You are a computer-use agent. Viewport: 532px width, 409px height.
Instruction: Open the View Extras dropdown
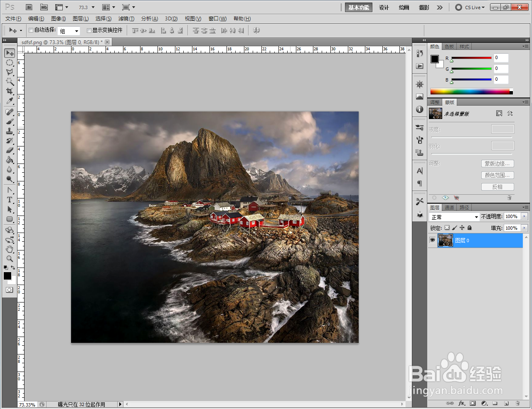62,7
